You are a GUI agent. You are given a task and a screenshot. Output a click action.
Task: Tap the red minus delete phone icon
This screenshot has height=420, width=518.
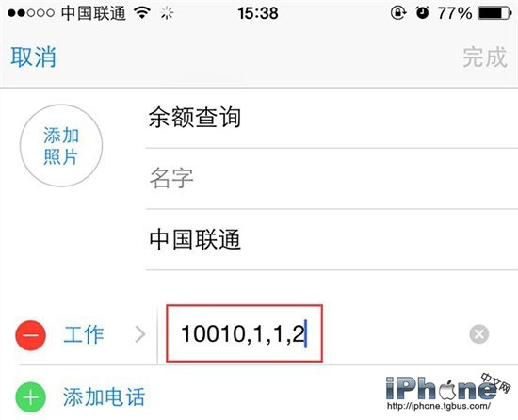[30, 335]
